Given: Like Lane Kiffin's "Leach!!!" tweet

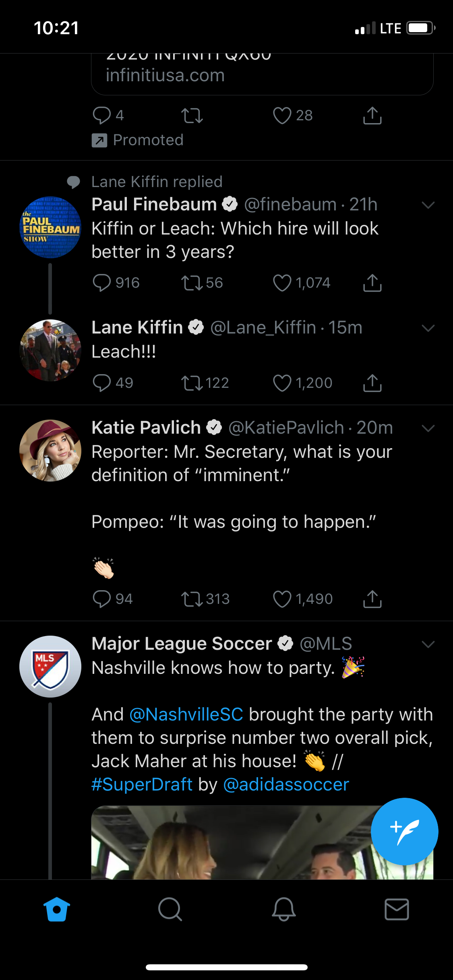Looking at the screenshot, I should pyautogui.click(x=282, y=383).
